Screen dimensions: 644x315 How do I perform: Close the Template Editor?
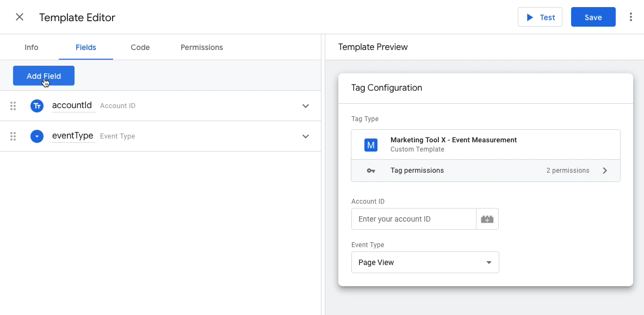point(20,17)
